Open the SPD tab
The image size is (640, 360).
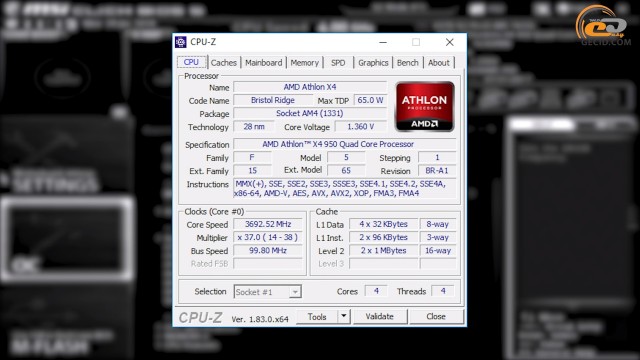click(x=338, y=63)
